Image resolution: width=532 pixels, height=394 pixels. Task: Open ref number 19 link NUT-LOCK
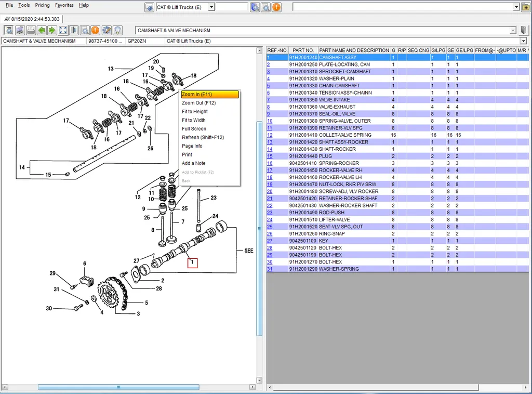[x=270, y=185]
